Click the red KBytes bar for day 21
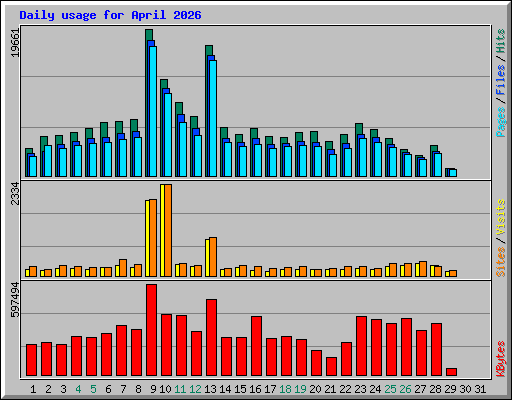 (331, 367)
